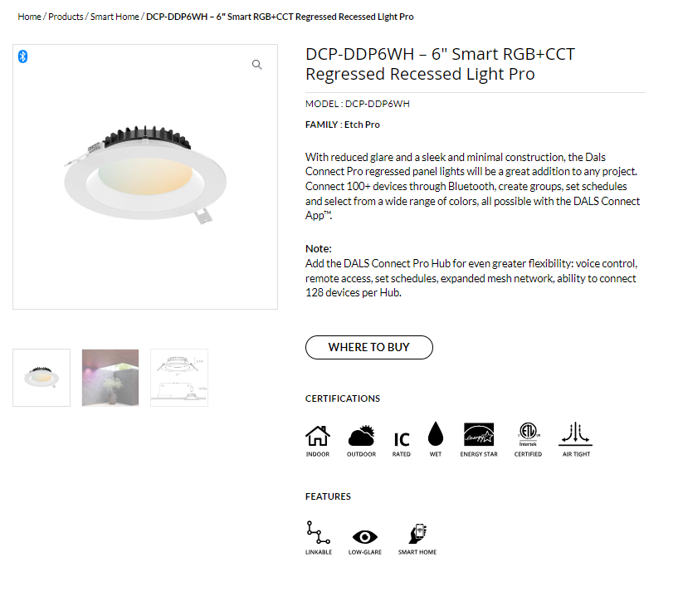
Task: Click the Outdoor cloud and sun icon
Action: pos(361,436)
